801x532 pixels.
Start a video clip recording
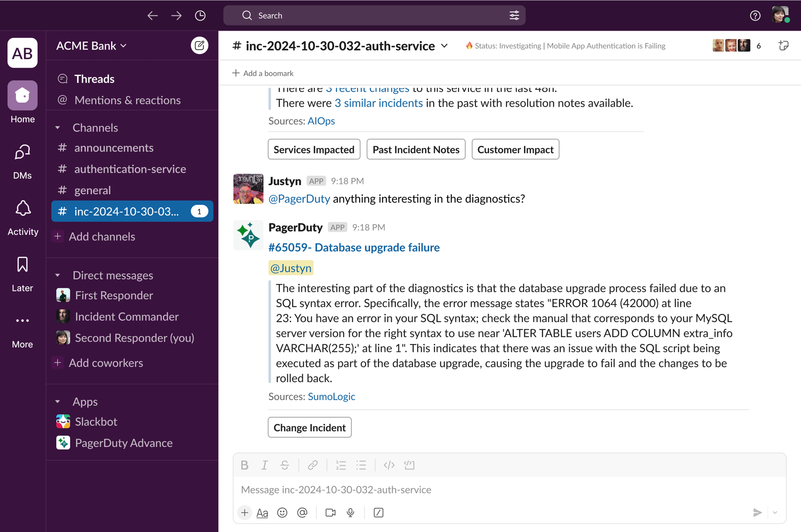point(330,512)
